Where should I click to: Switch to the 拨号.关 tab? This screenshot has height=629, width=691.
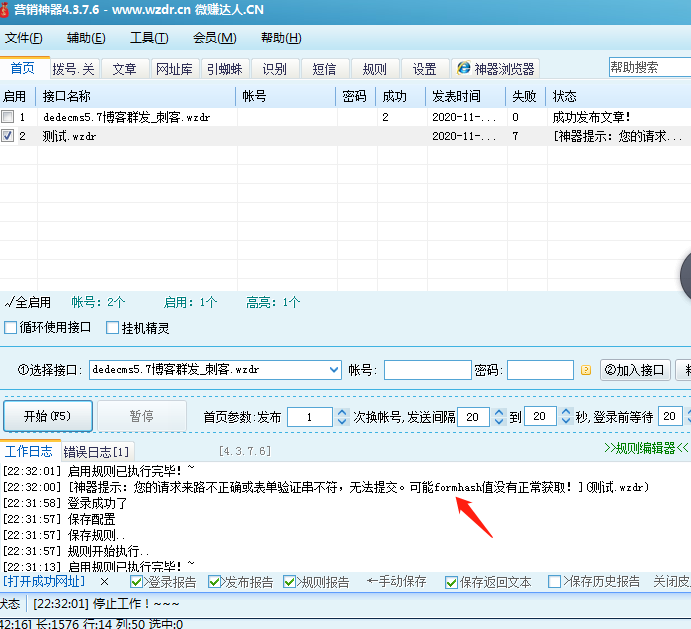74,69
